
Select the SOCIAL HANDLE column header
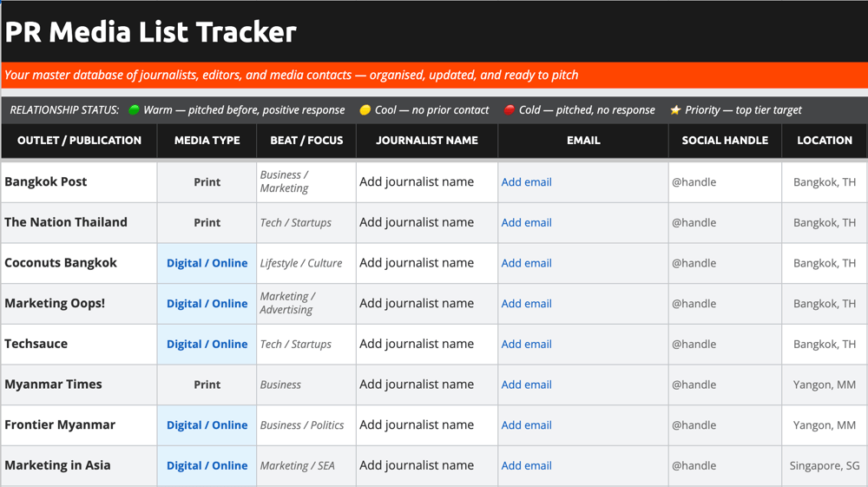click(x=725, y=141)
